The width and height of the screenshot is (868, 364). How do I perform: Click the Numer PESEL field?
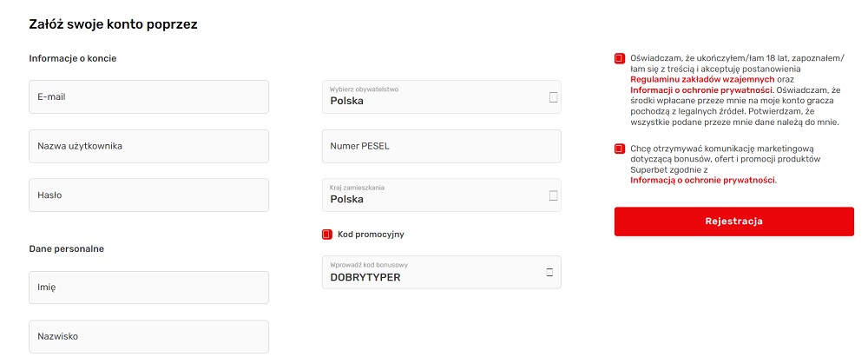(x=441, y=146)
